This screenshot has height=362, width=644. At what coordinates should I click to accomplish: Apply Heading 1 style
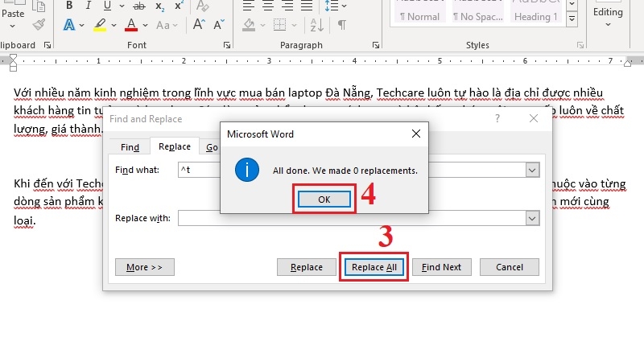point(535,11)
